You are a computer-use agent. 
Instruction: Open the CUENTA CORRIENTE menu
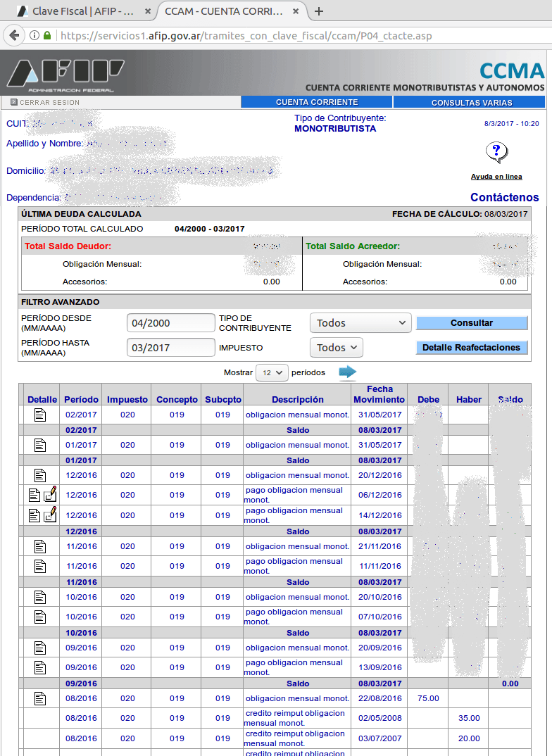(317, 102)
